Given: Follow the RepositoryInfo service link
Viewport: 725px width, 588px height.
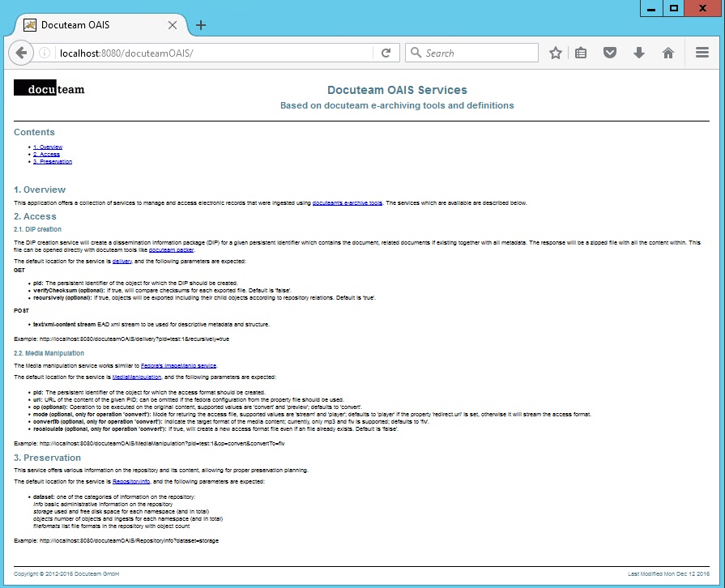Looking at the screenshot, I should click(x=131, y=482).
